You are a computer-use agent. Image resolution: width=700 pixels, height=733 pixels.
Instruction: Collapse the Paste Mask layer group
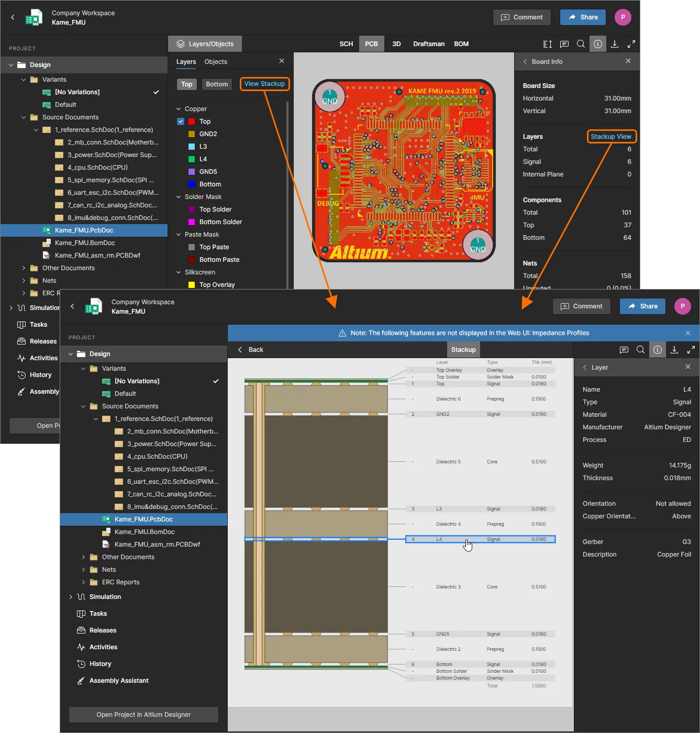point(179,235)
